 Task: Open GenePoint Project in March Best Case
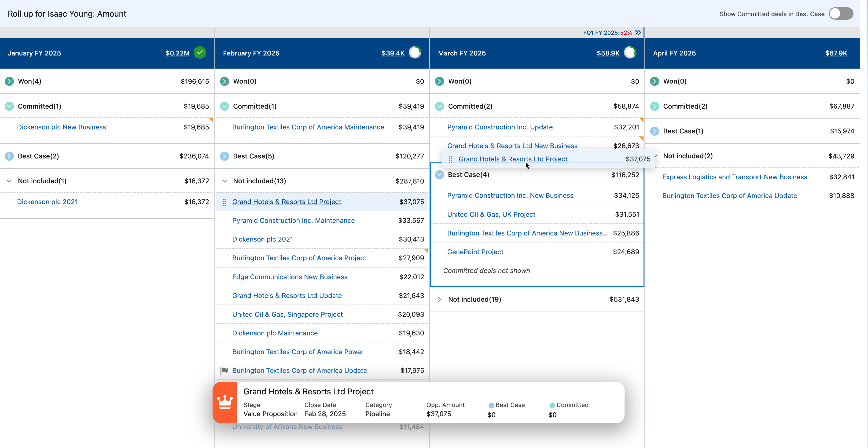[x=475, y=252]
